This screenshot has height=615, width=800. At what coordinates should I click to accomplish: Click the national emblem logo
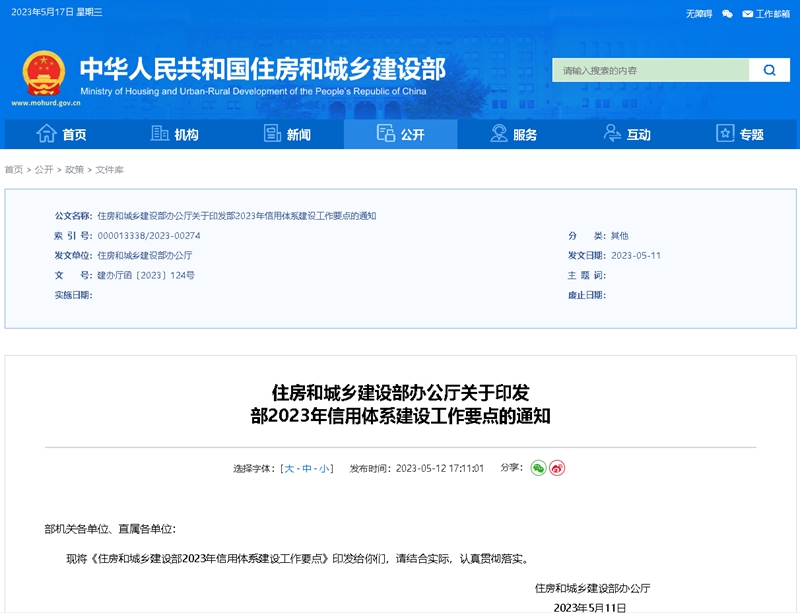[44, 73]
